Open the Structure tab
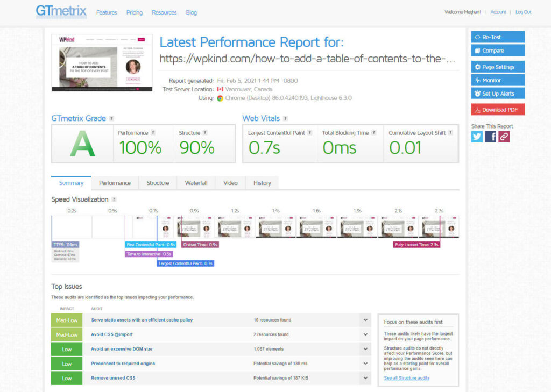Screen dimensions: 551x392 [158, 183]
